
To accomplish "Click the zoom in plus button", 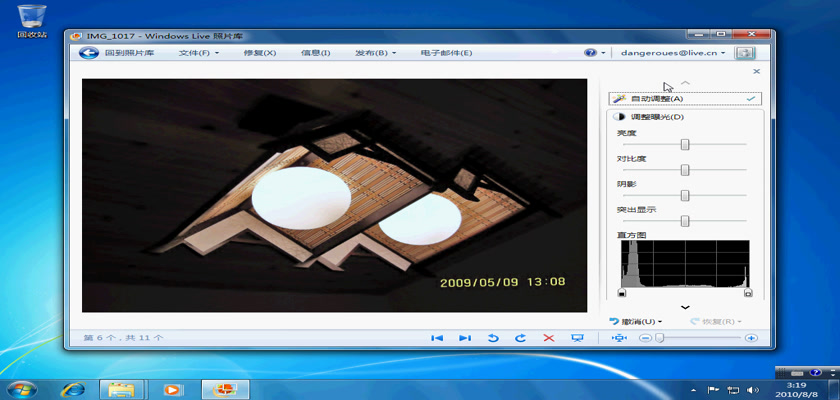I will point(751,338).
